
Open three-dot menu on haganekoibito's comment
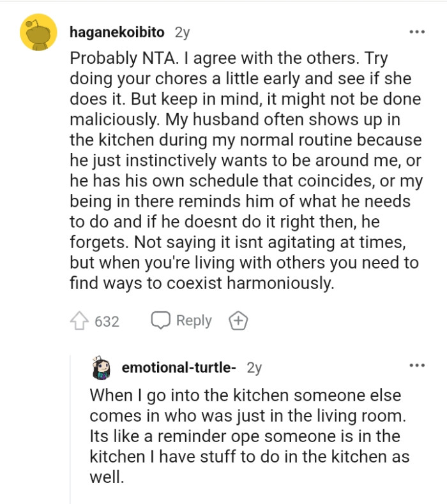coord(417,32)
